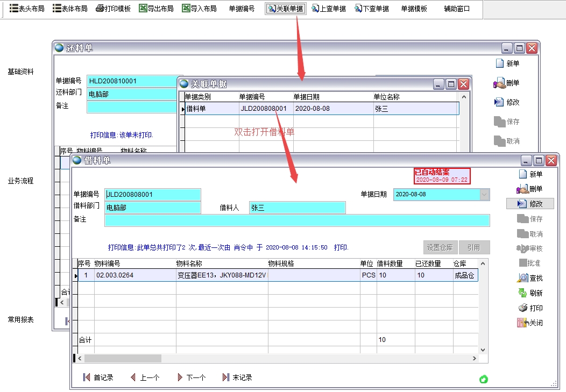Click 上查单据 in the toolbar
Screen dimensions: 566x392
tap(328, 9)
